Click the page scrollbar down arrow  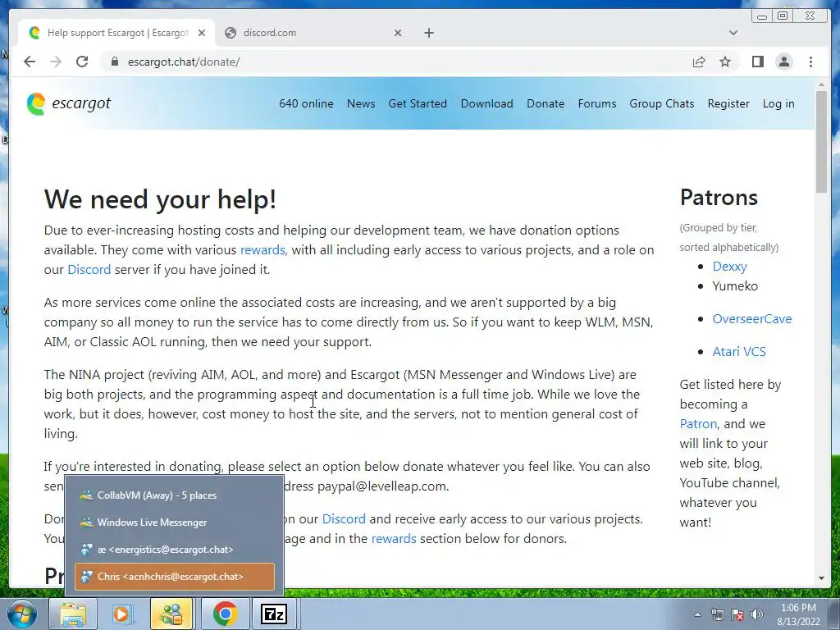[821, 578]
